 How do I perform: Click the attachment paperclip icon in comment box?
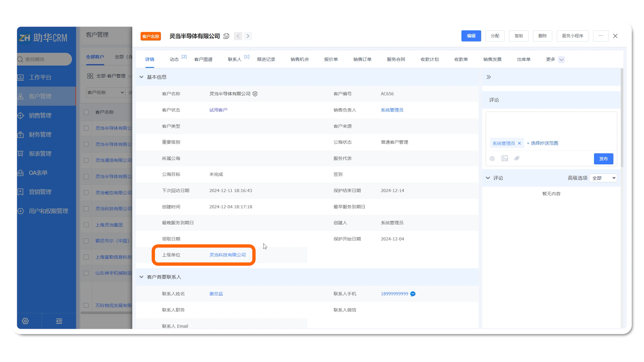pyautogui.click(x=517, y=159)
